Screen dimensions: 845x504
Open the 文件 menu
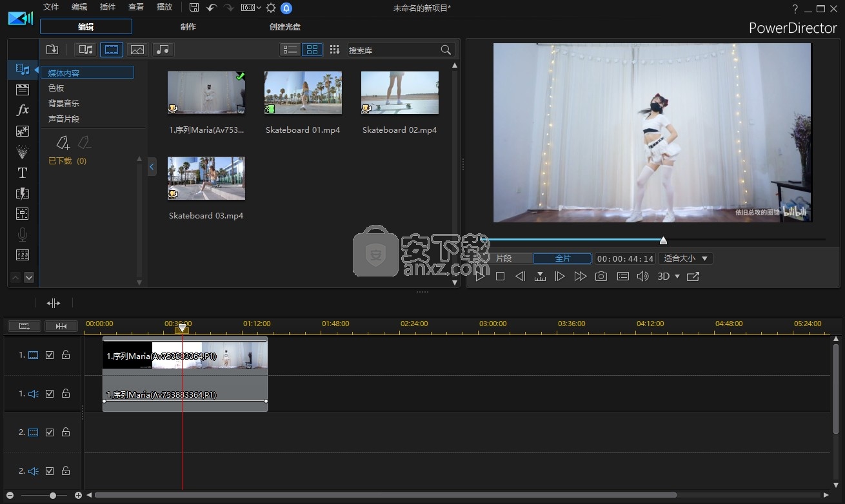pos(50,7)
